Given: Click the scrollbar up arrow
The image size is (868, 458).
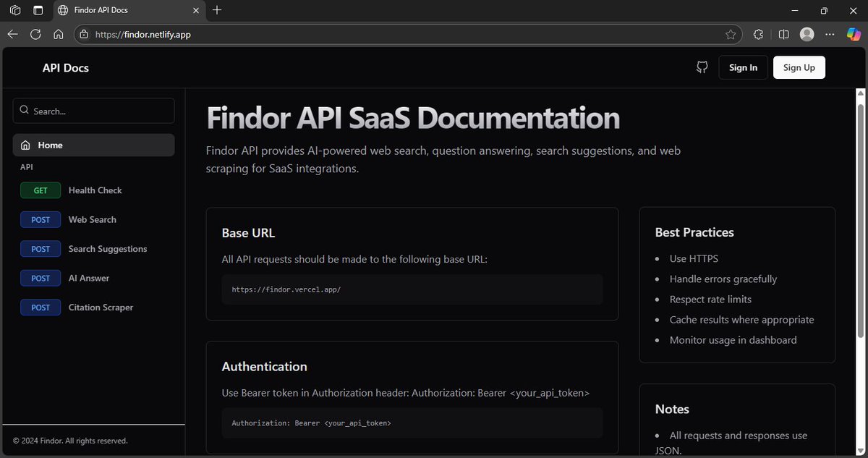Looking at the screenshot, I should point(861,94).
